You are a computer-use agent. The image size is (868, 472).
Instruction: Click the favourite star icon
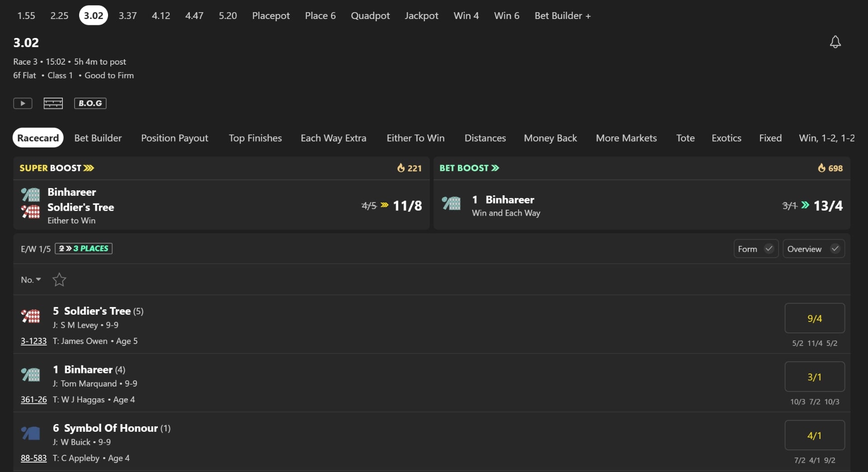pos(59,279)
